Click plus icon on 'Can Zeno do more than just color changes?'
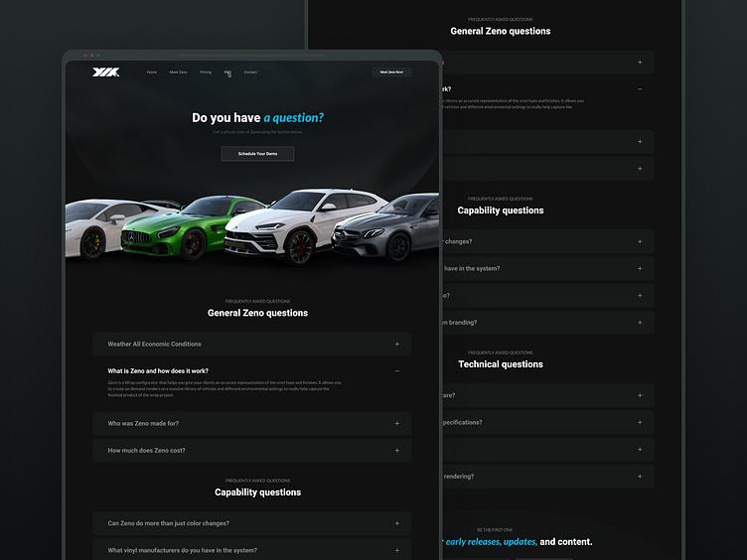 point(397,523)
